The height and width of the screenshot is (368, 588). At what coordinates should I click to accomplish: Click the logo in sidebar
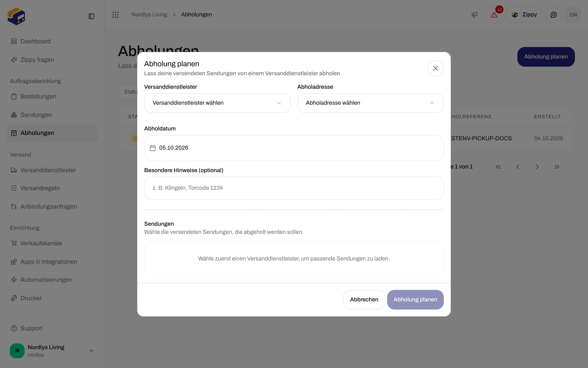16,16
